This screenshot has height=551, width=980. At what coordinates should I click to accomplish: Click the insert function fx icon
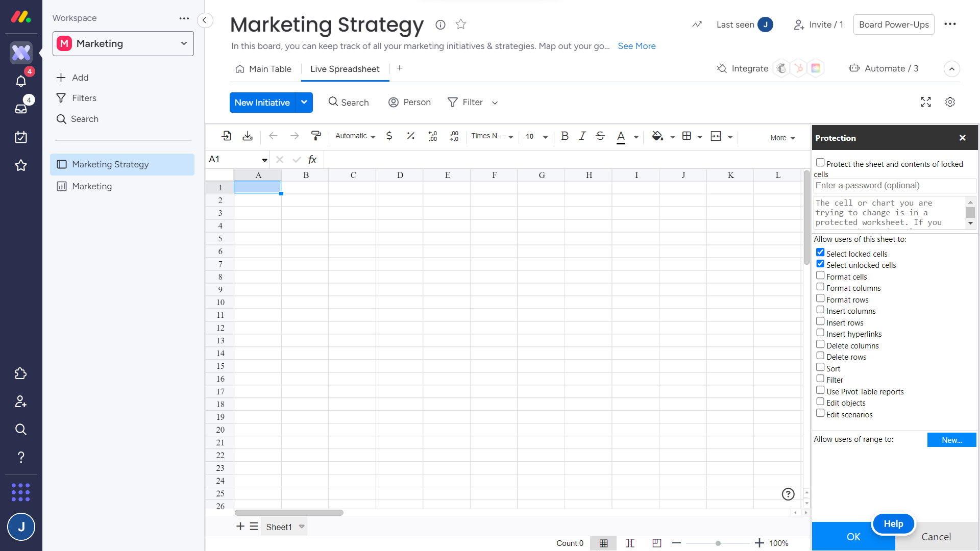coord(312,160)
